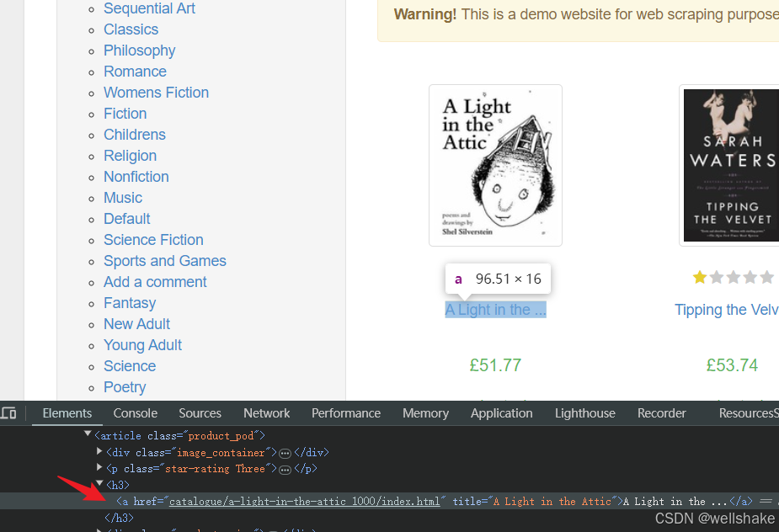779x532 pixels.
Task: Select the closing h3 tag line
Action: [x=119, y=518]
